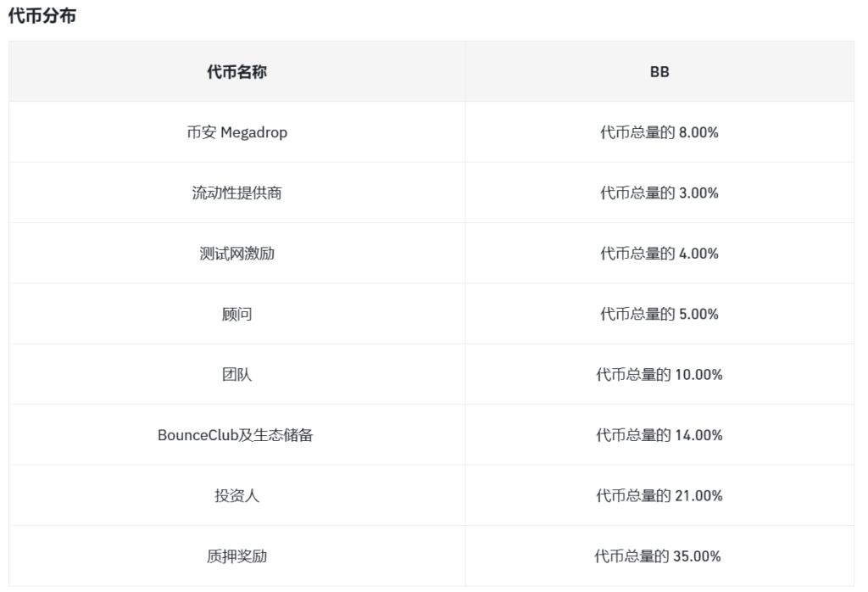
Task: Select the 顾问 row label
Action: 236,314
